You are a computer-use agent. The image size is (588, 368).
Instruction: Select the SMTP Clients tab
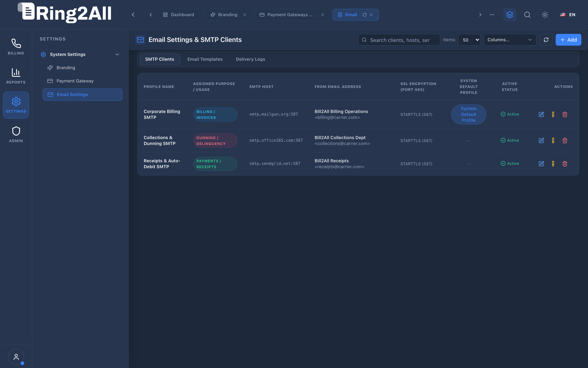(x=160, y=59)
